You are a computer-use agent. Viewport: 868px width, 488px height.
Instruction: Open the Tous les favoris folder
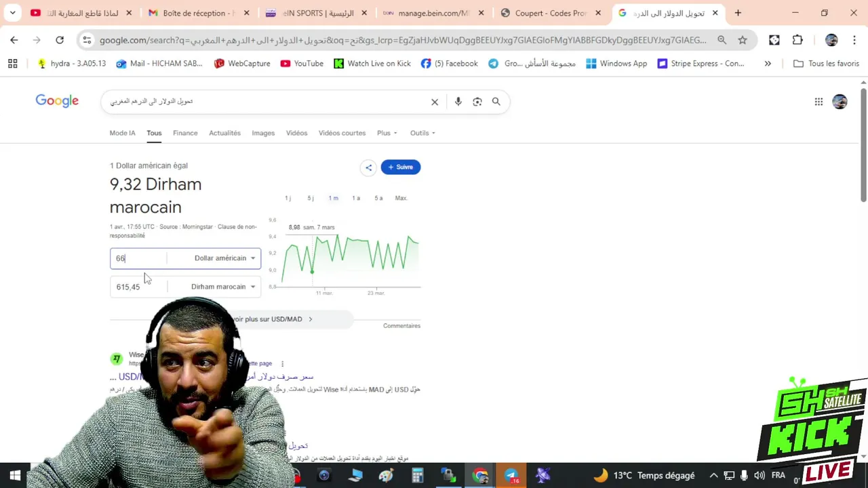(826, 64)
